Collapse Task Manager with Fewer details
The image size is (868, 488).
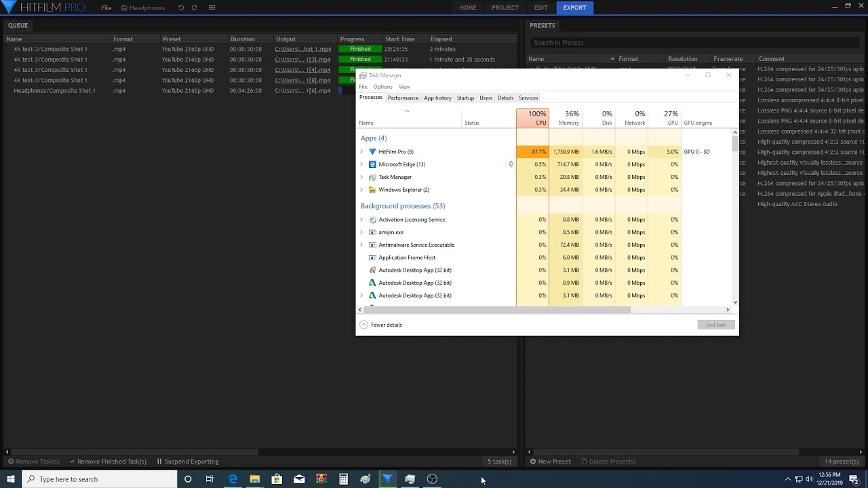[380, 325]
